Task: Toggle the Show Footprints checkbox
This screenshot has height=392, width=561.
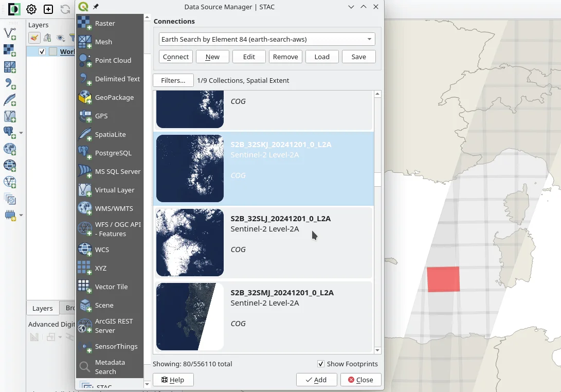Action: 321,364
